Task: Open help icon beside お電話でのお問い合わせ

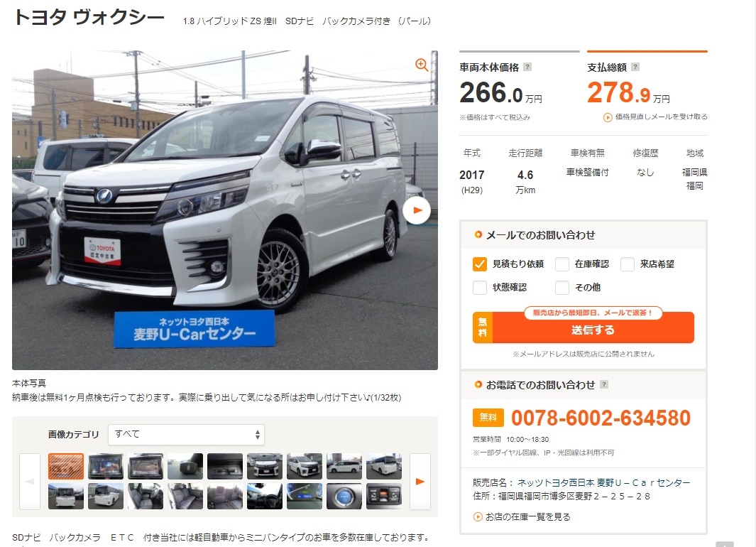Action: [x=603, y=384]
